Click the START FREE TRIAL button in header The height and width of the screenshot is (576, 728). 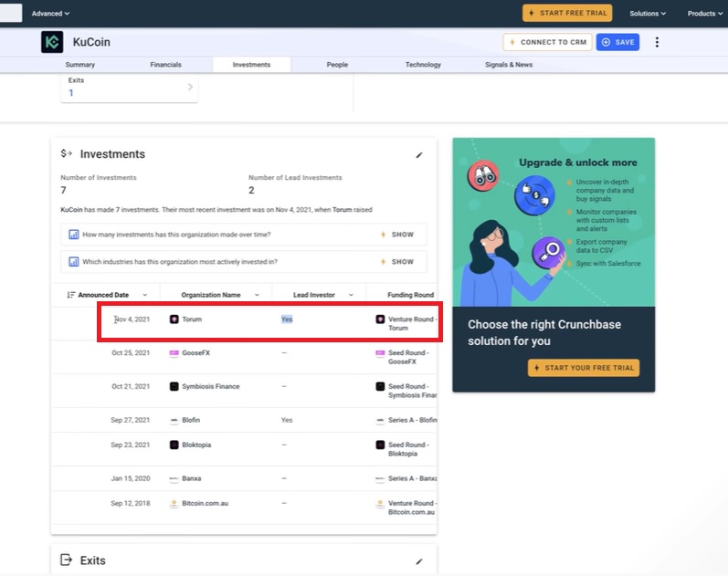567,13
